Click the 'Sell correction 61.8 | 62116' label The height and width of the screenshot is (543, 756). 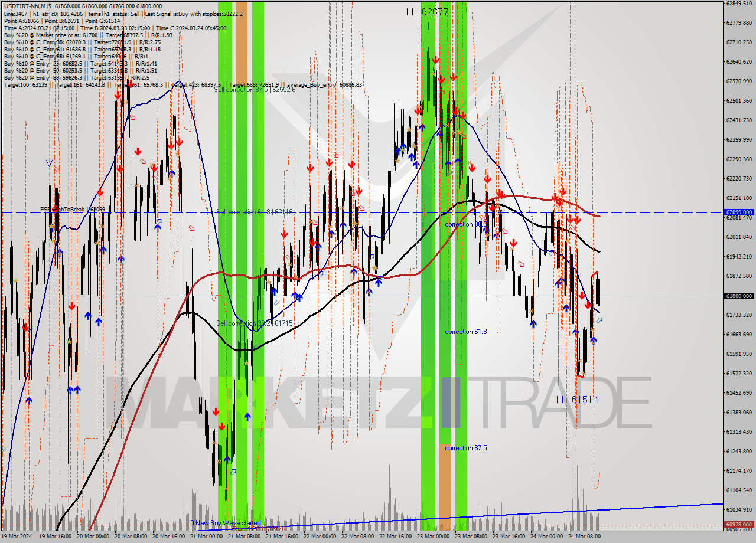[x=255, y=211]
